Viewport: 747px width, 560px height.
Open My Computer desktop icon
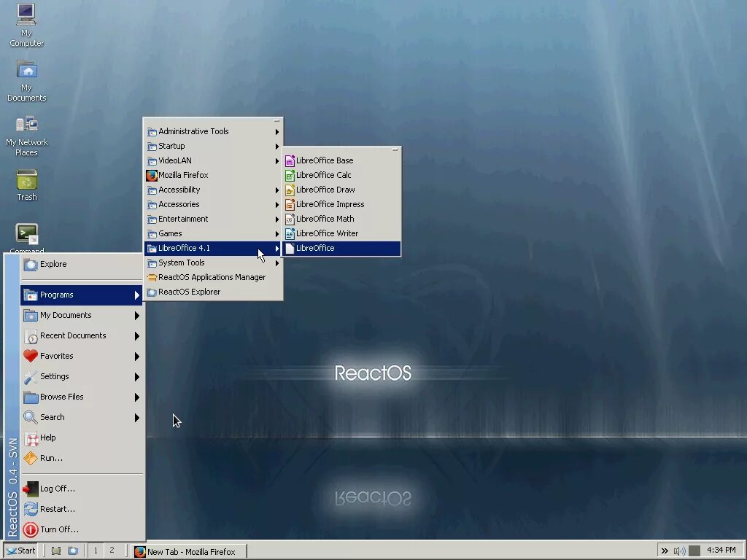click(27, 26)
